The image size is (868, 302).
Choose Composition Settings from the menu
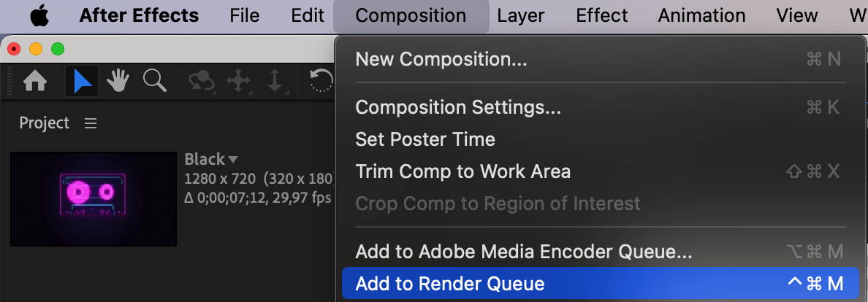[x=458, y=107]
